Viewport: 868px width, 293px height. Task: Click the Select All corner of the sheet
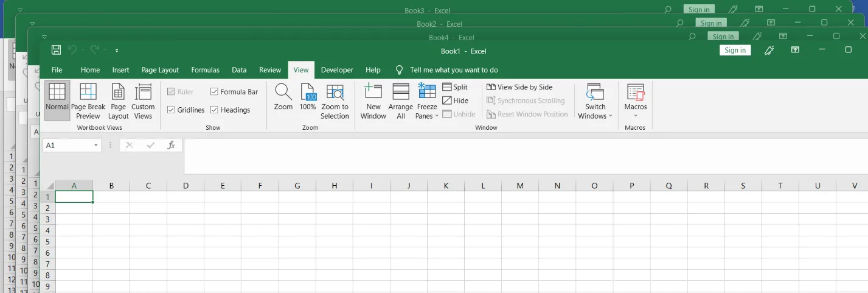click(x=48, y=185)
